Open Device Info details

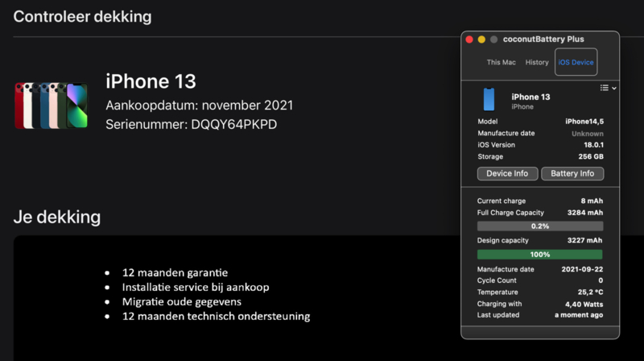pyautogui.click(x=507, y=173)
